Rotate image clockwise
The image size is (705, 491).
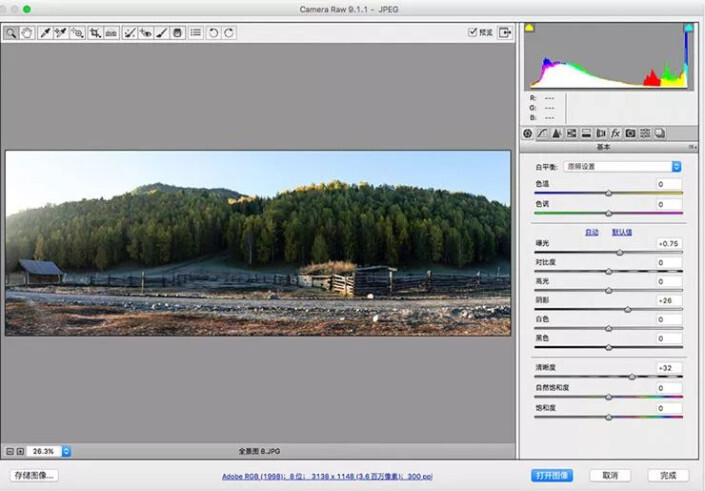tap(229, 33)
